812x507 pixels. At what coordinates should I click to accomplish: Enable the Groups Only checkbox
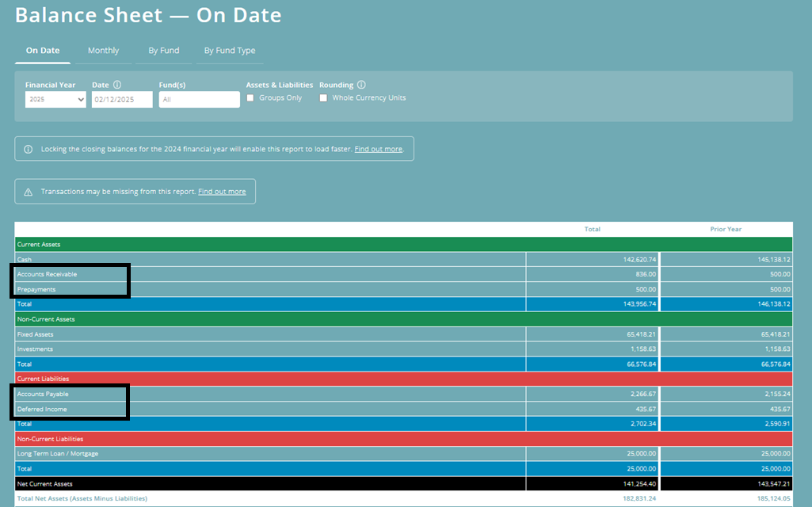[250, 98]
